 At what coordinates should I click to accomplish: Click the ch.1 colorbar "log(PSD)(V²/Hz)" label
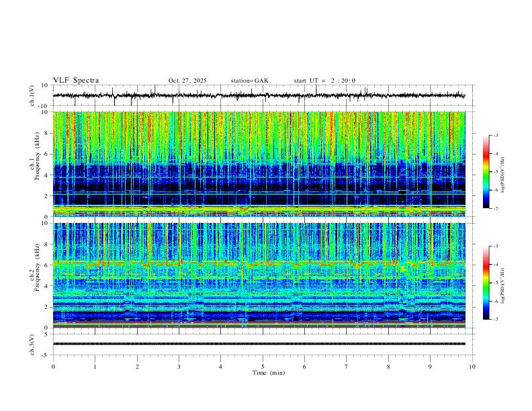click(503, 175)
